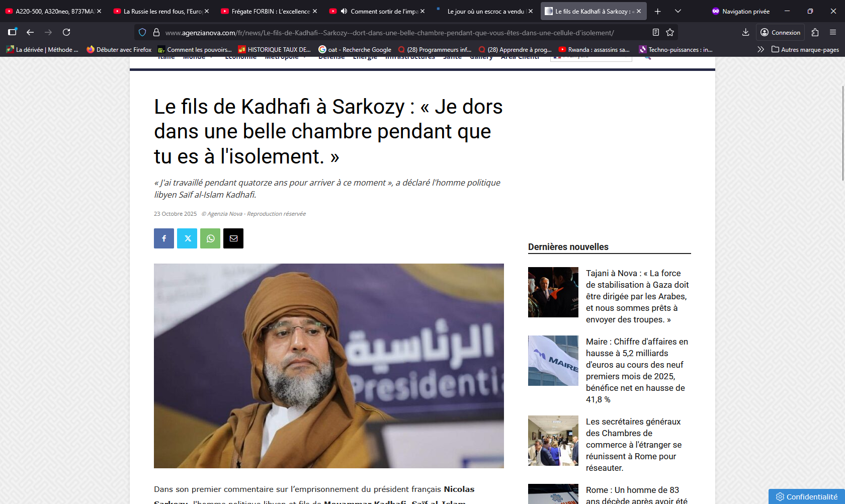Toggle reader view in address bar
Screen dimensions: 845x504
(x=656, y=32)
